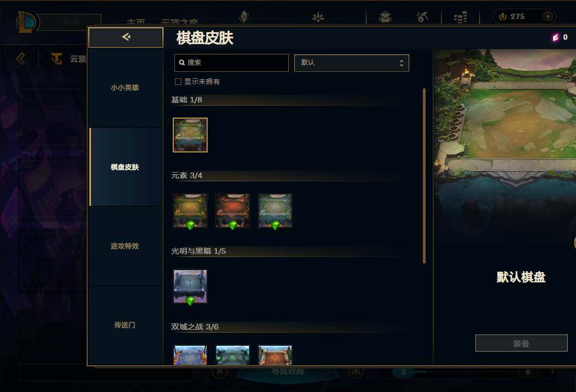Select the 小小英雄 tab
Screen dimensions: 576x392
tap(125, 88)
